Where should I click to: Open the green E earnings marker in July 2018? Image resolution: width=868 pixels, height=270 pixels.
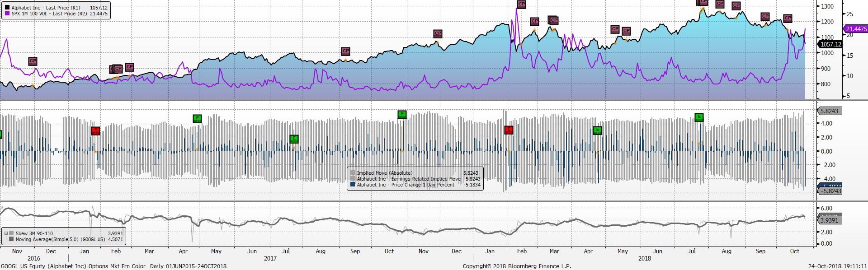[699, 117]
